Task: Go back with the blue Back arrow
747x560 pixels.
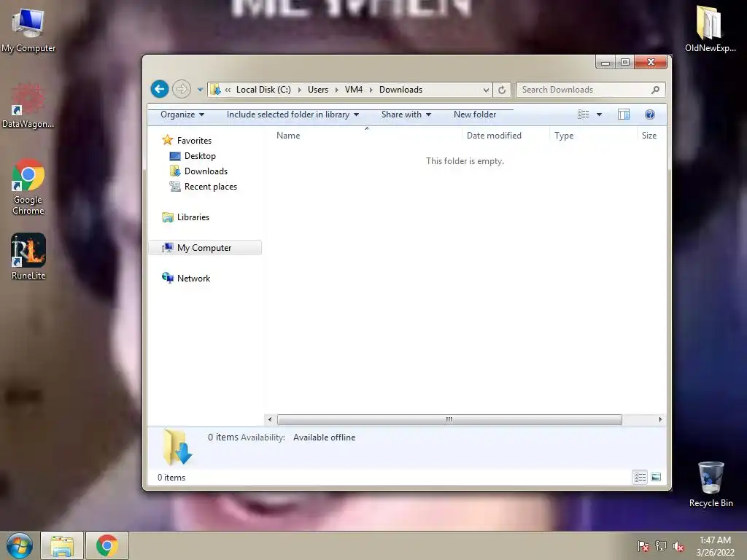Action: [160, 89]
